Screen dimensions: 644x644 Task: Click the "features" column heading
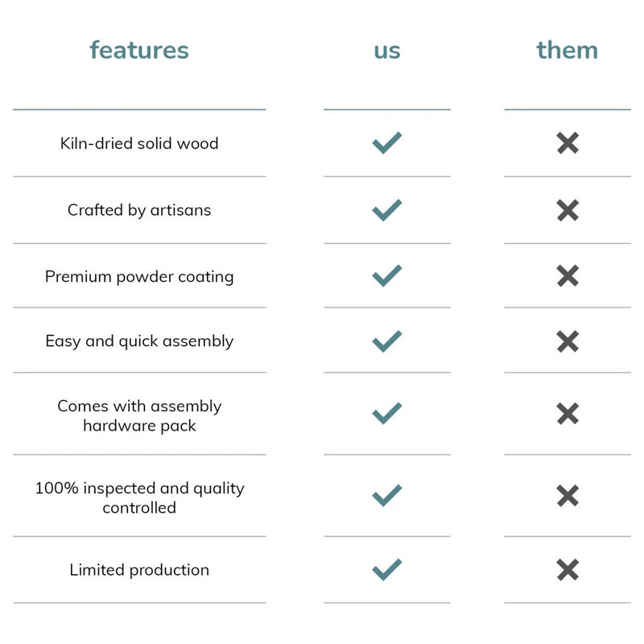click(139, 50)
